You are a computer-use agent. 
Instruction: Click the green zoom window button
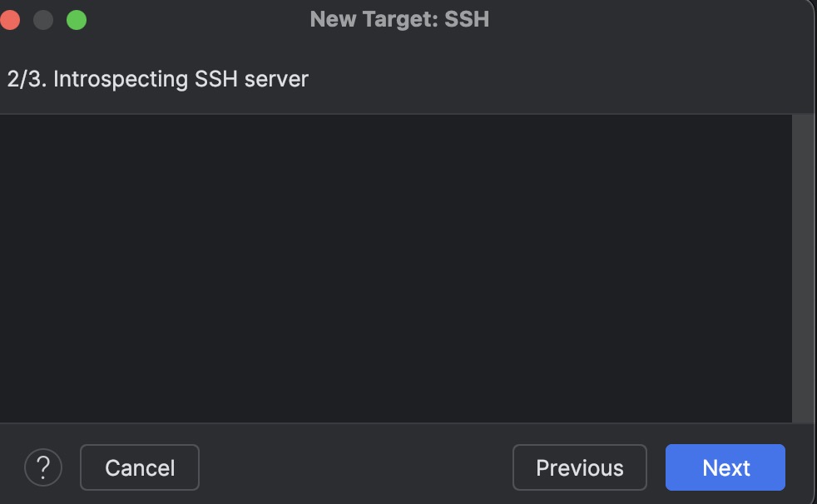pos(77,20)
